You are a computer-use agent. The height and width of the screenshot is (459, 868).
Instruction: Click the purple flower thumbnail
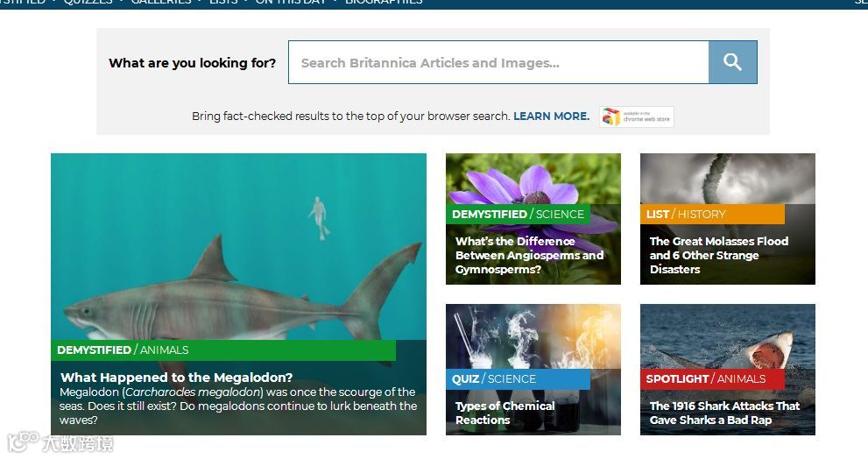click(x=533, y=179)
